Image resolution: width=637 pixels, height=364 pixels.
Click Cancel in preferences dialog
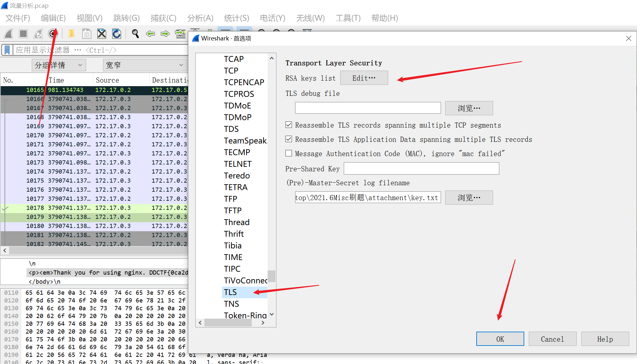pos(552,339)
